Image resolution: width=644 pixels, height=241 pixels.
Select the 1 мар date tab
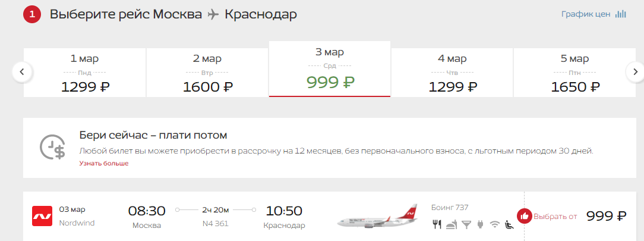click(84, 73)
